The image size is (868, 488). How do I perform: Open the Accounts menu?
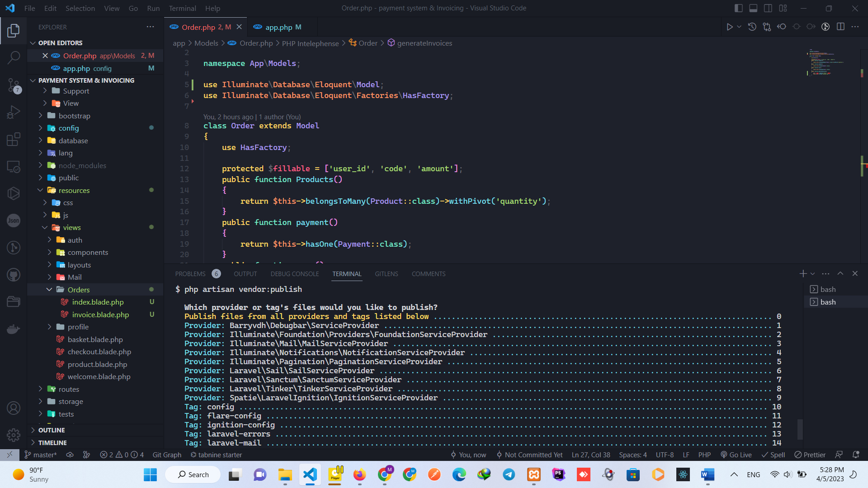(x=14, y=408)
